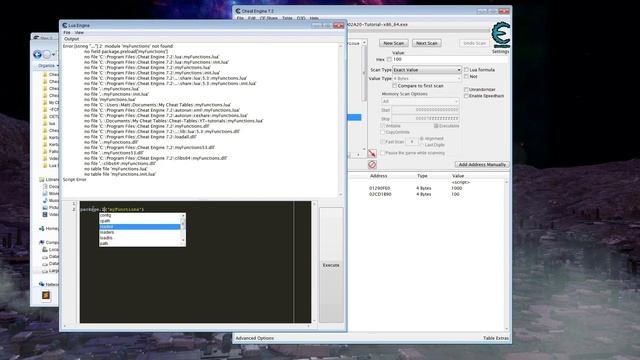Open the Organize dropdown in Explorer
Screen dimensions: 640x360
tap(47, 66)
